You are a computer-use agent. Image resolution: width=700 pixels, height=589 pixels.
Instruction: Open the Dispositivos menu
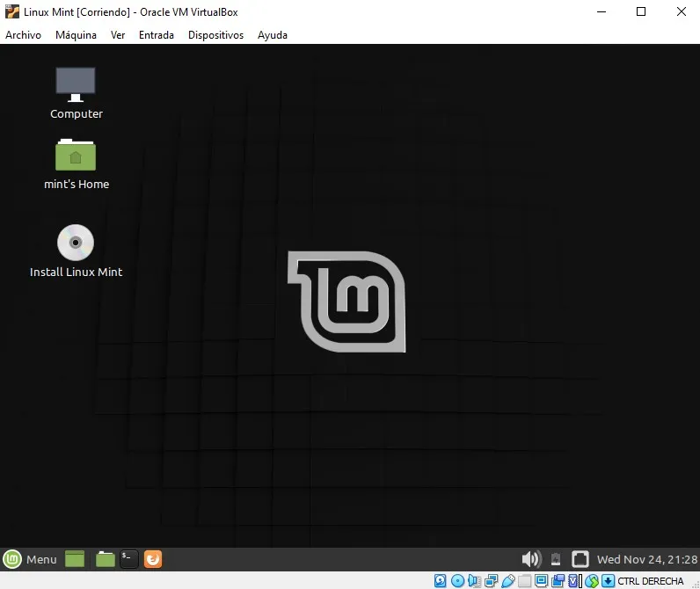click(x=215, y=35)
